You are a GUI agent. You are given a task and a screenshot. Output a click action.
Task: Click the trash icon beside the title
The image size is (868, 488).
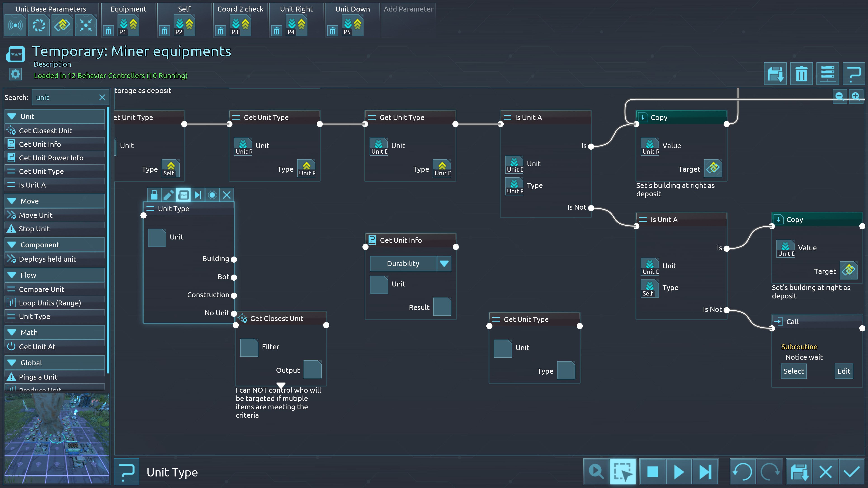click(801, 74)
